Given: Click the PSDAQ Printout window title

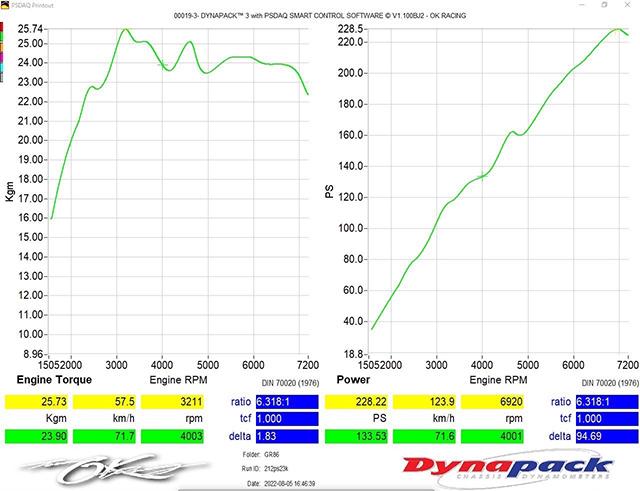Looking at the screenshot, I should click(32, 6).
